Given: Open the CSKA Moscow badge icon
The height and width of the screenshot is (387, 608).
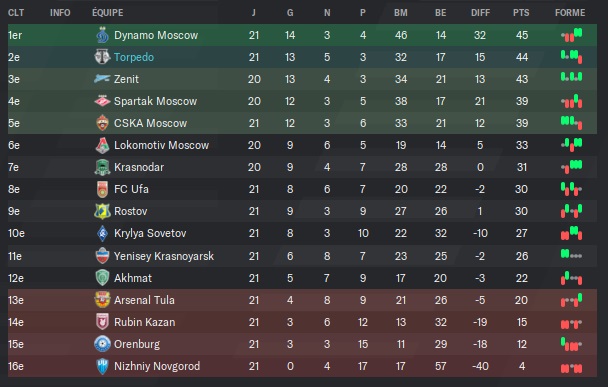Looking at the screenshot, I should pyautogui.click(x=102, y=123).
